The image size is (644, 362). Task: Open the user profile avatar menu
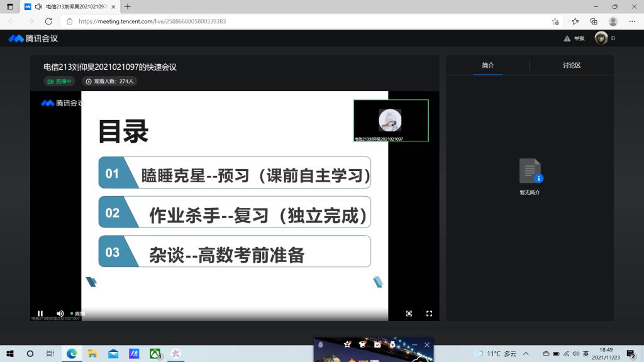[x=601, y=38]
